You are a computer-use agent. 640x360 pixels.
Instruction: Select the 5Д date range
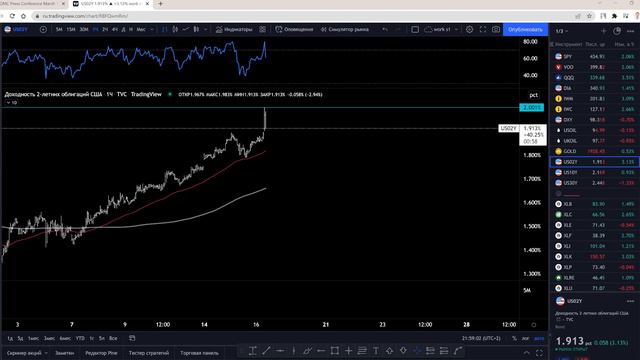click(20, 338)
